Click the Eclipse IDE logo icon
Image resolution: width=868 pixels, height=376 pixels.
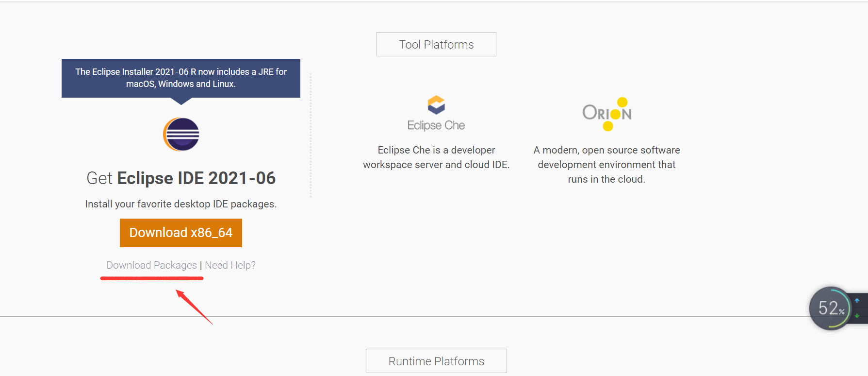181,134
